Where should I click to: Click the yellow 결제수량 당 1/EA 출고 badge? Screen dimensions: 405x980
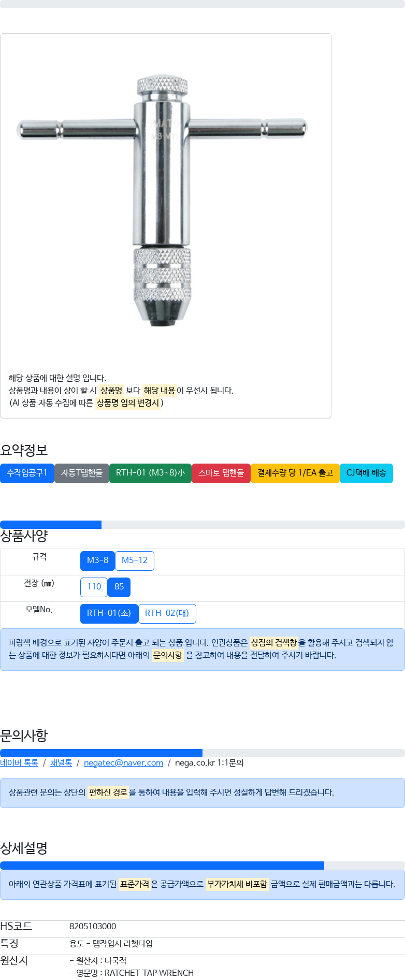(x=295, y=473)
